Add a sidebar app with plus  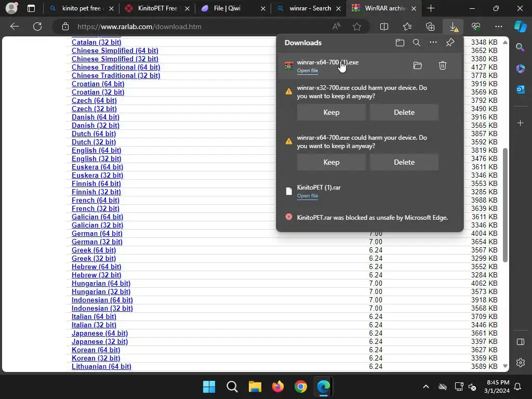click(520, 123)
